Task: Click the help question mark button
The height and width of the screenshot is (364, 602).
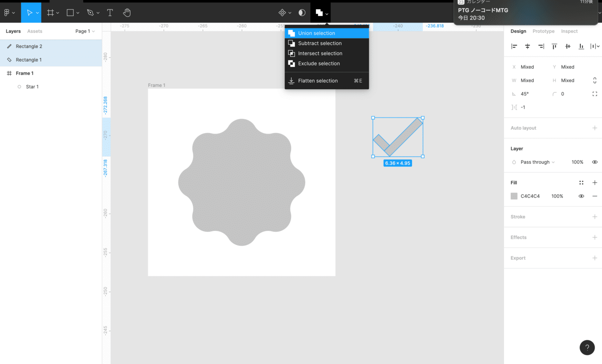Action: pyautogui.click(x=587, y=348)
